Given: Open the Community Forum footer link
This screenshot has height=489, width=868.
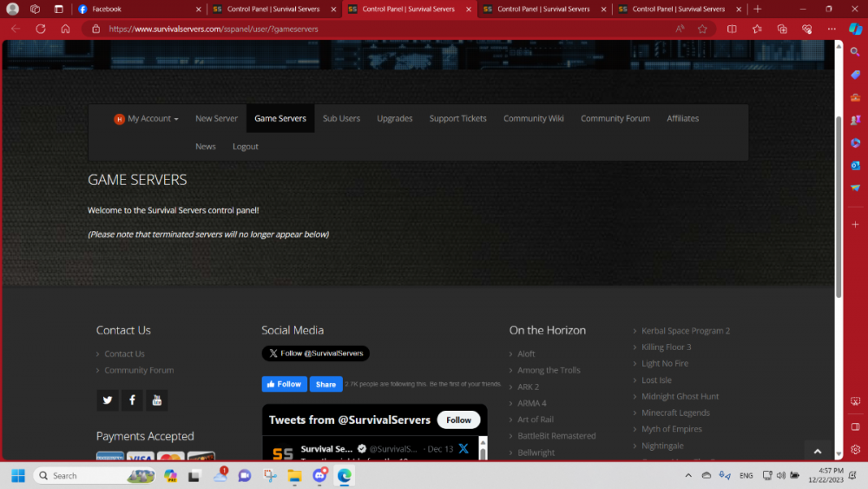Looking at the screenshot, I should click(x=139, y=370).
